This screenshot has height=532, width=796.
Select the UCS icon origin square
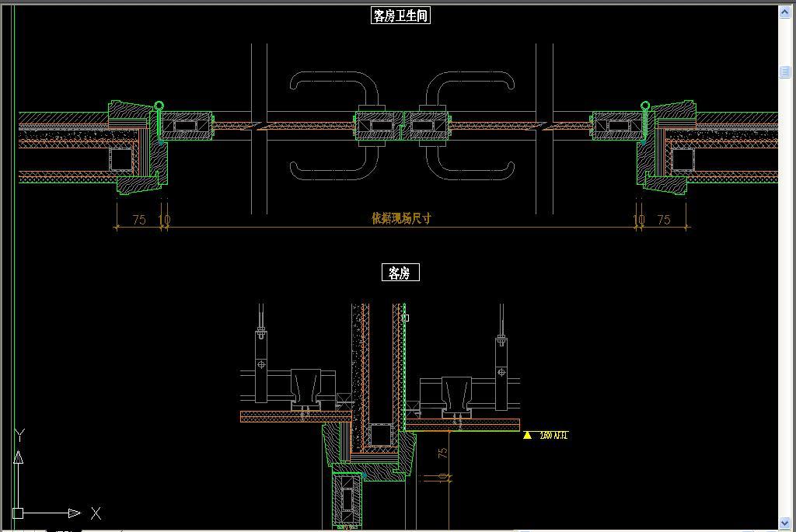coord(18,513)
